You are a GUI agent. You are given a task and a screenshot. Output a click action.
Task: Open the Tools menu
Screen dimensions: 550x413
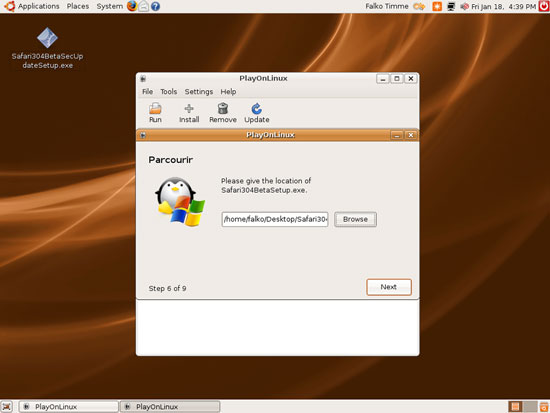click(x=169, y=92)
